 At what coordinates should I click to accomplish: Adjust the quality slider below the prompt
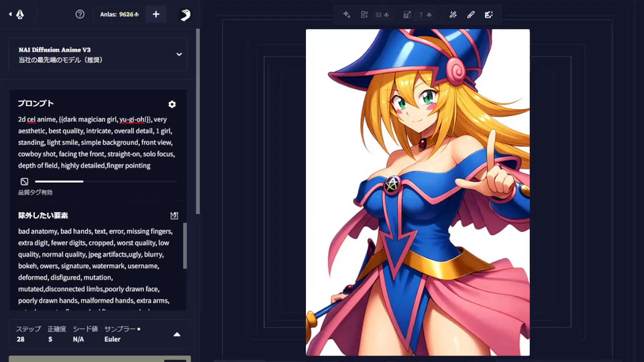pos(106,182)
